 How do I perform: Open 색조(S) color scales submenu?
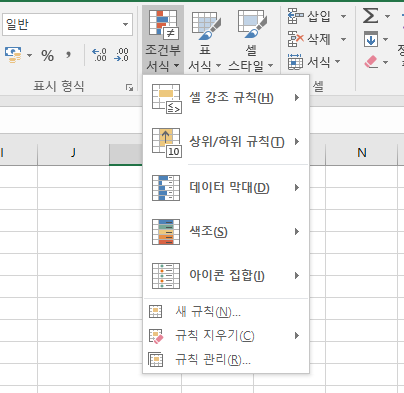(x=226, y=232)
